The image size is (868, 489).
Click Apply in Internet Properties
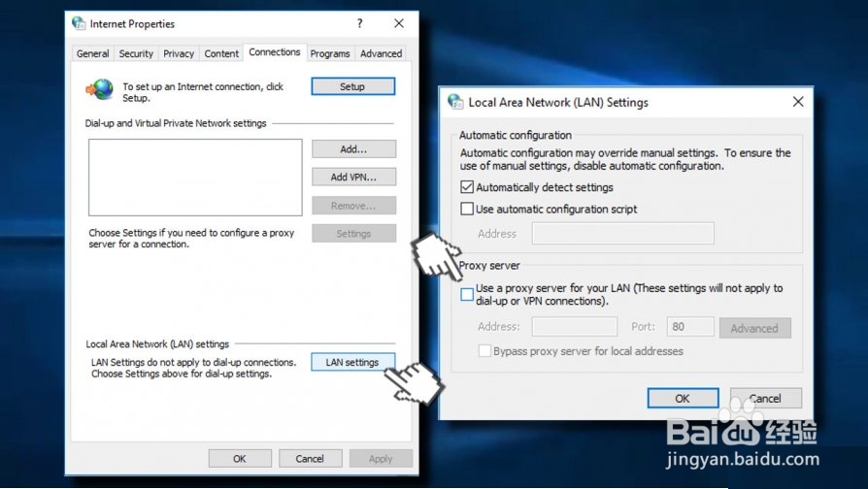click(381, 459)
